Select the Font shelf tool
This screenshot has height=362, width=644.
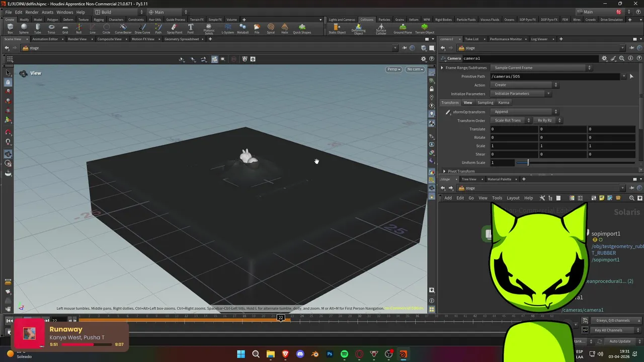190,29
